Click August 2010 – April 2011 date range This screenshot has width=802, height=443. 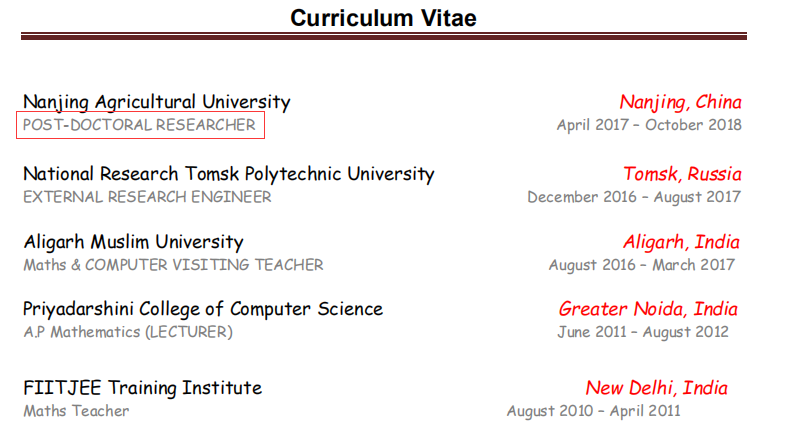[593, 411]
